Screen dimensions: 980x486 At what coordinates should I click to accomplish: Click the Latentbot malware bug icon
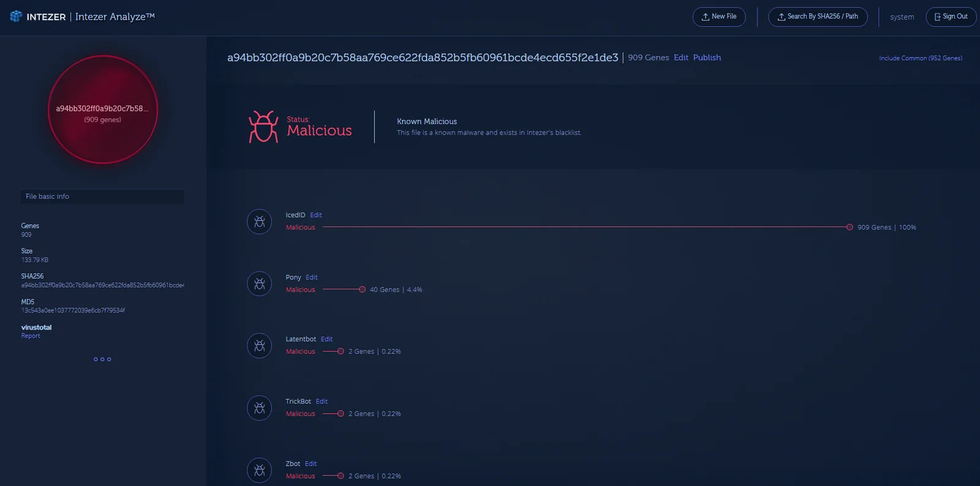(260, 346)
